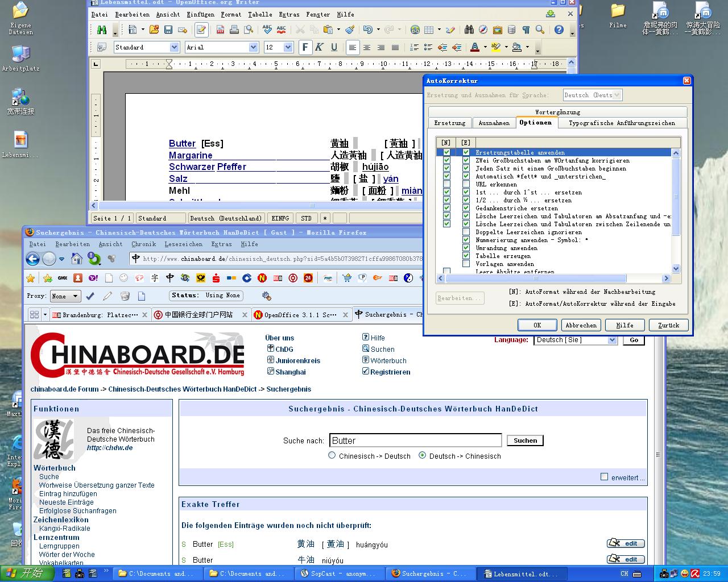Click Windows Start button 开始

click(27, 573)
